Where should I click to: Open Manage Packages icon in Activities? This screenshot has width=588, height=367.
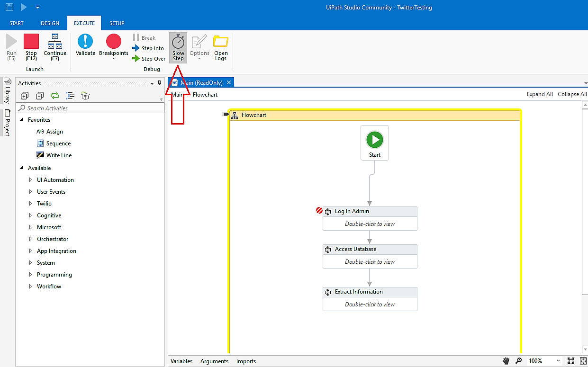click(85, 96)
